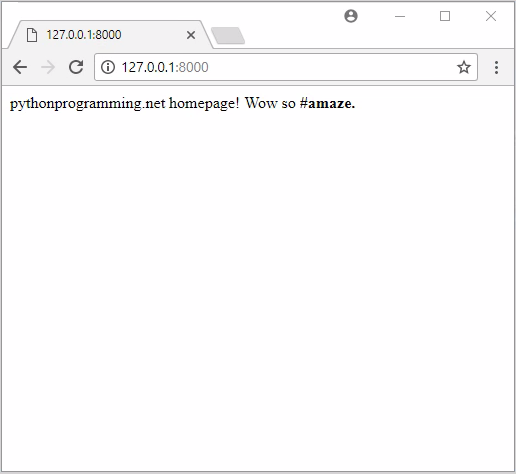
Task: Focus the address bar showing 127.0.0.1
Action: pos(286,67)
